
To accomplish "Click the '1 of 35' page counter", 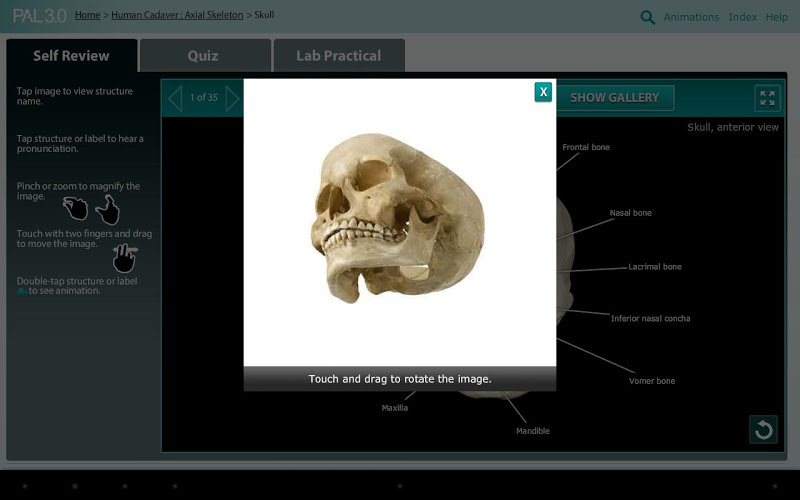I will [204, 97].
